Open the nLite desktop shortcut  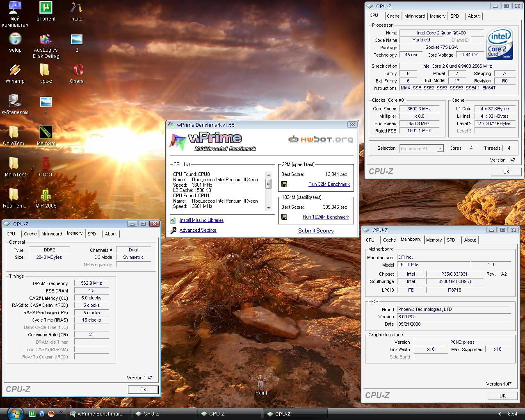click(77, 11)
